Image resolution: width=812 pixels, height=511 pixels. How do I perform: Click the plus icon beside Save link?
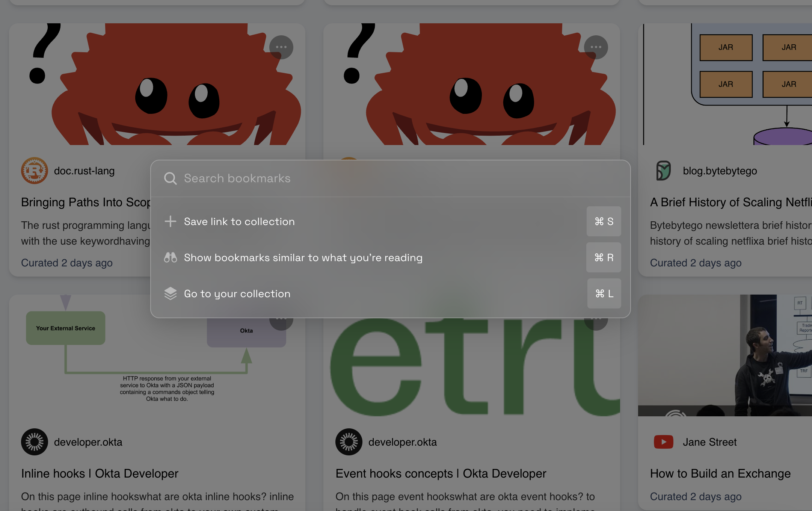coord(170,221)
